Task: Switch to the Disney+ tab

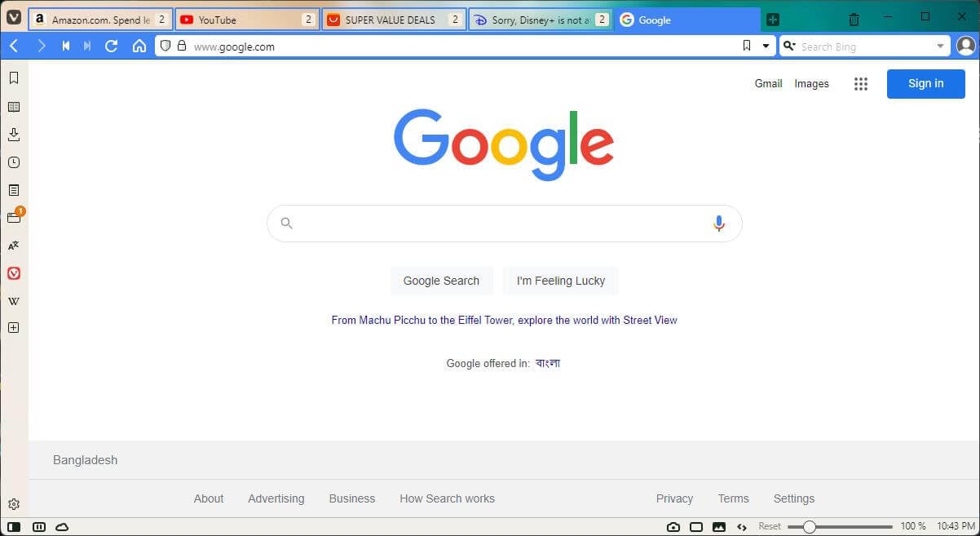Action: tap(541, 20)
